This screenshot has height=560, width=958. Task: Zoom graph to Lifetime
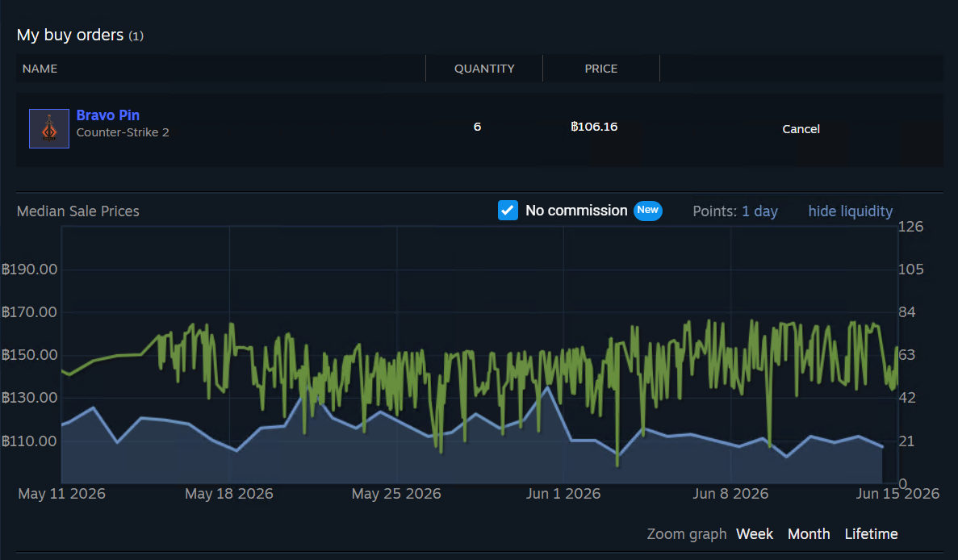871,533
